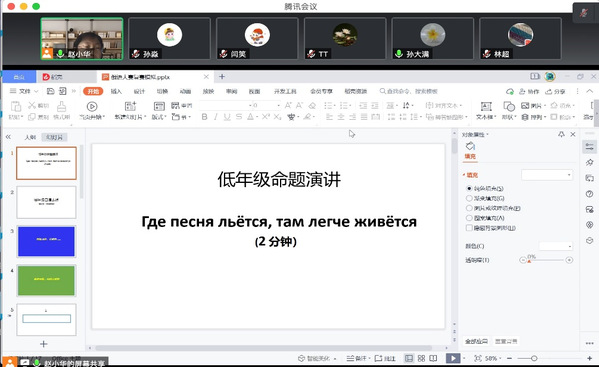Click the Underline text icon
This screenshot has height=367, width=599.
227,117
